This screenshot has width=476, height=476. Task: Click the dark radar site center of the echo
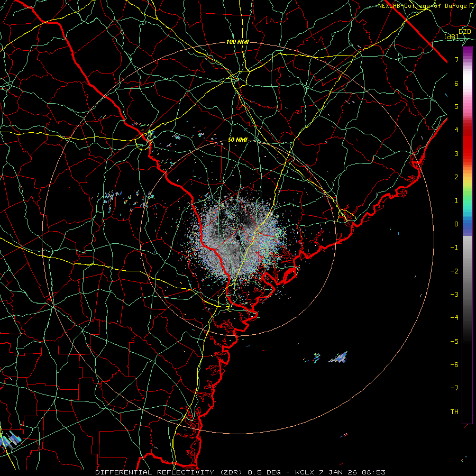pos(237,237)
